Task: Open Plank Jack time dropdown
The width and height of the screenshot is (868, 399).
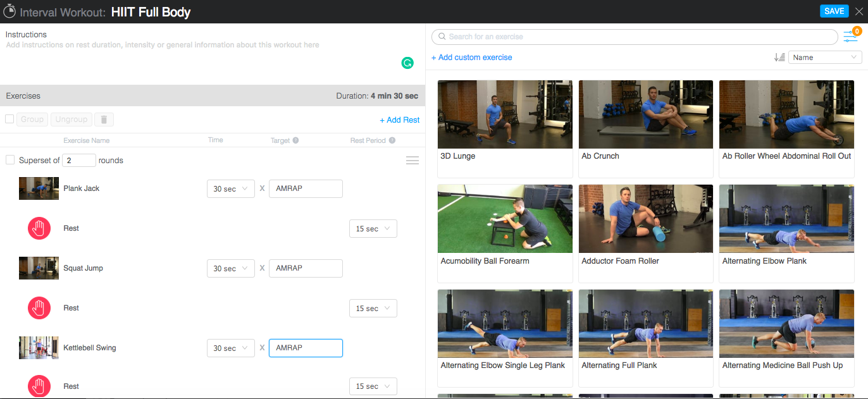Action: pyautogui.click(x=231, y=189)
